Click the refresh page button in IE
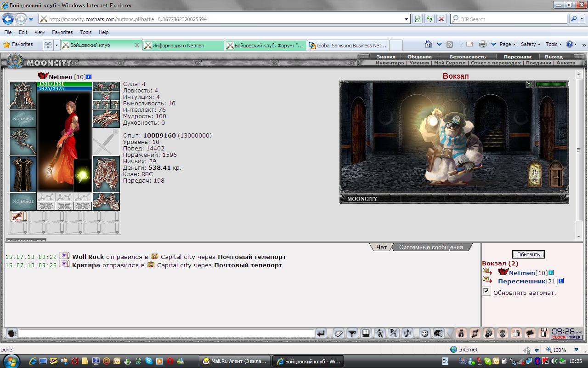Screen dimensions: 588x368 point(430,19)
